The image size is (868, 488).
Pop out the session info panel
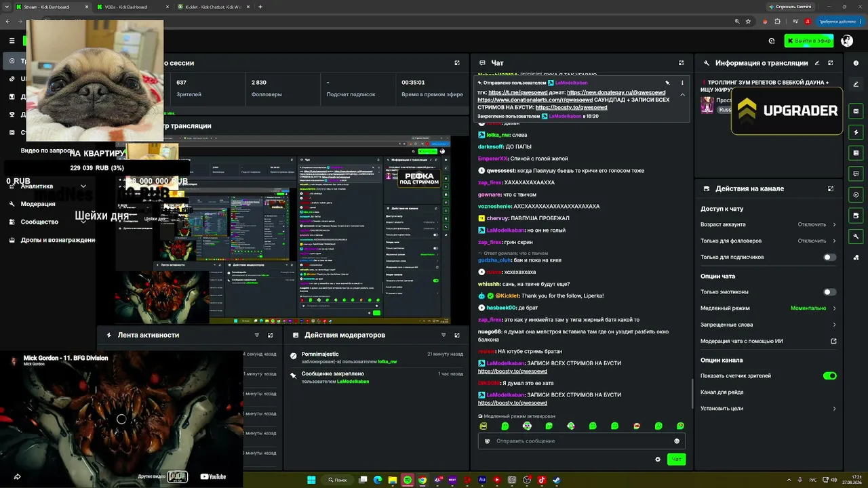coord(457,63)
